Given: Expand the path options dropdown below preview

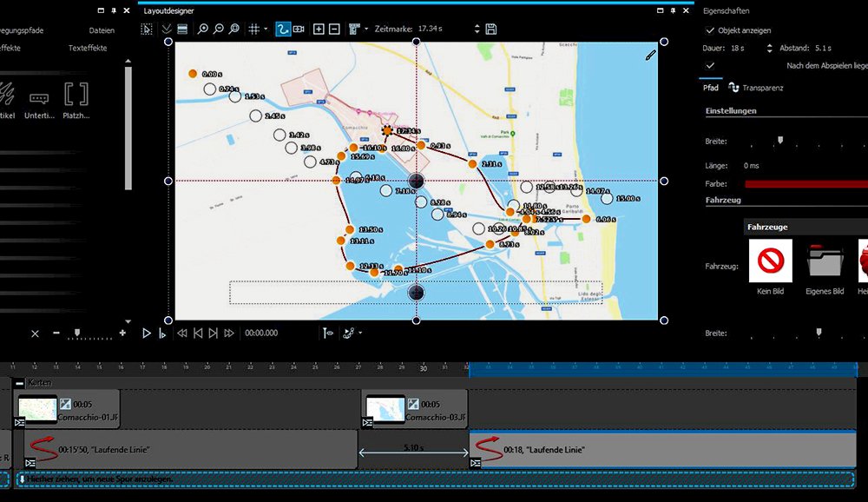Looking at the screenshot, I should [360, 333].
